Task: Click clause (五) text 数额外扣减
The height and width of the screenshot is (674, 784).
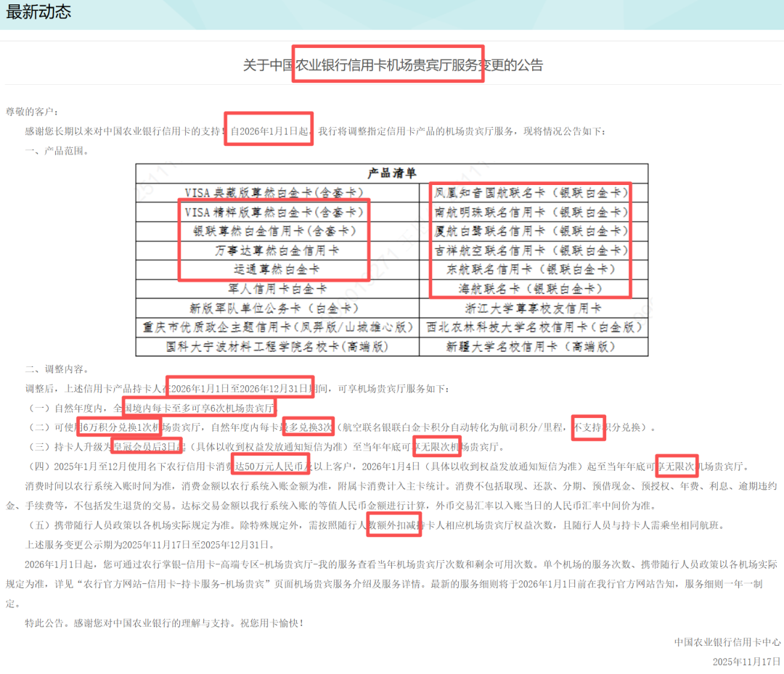Action: 393,525
